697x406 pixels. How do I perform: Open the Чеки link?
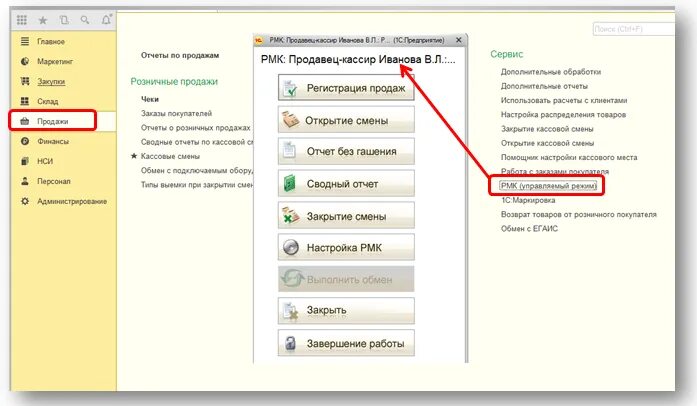click(x=150, y=99)
